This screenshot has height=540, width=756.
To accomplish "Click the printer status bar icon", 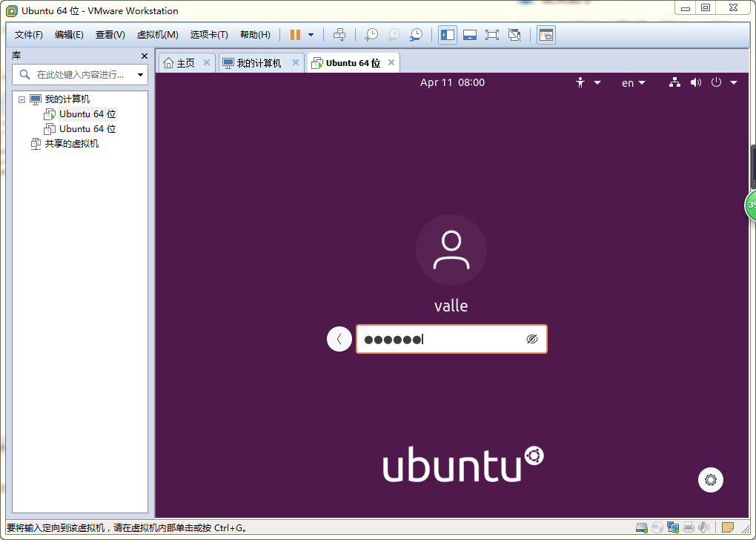I will point(689,527).
